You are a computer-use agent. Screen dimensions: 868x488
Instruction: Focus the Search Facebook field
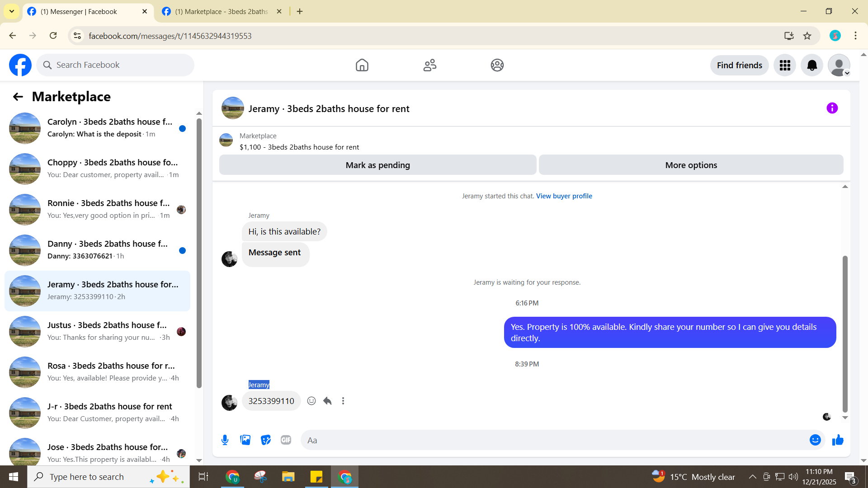coord(115,65)
